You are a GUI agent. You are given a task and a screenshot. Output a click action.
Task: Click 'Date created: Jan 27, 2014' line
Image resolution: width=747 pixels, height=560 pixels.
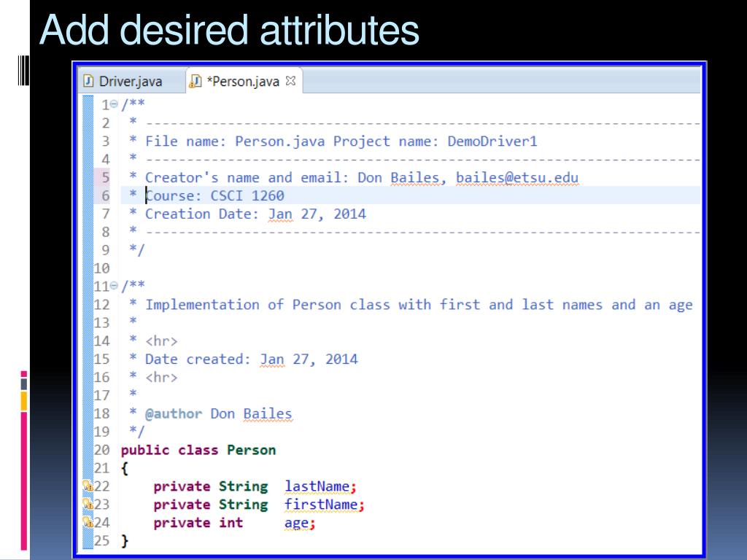point(251,359)
